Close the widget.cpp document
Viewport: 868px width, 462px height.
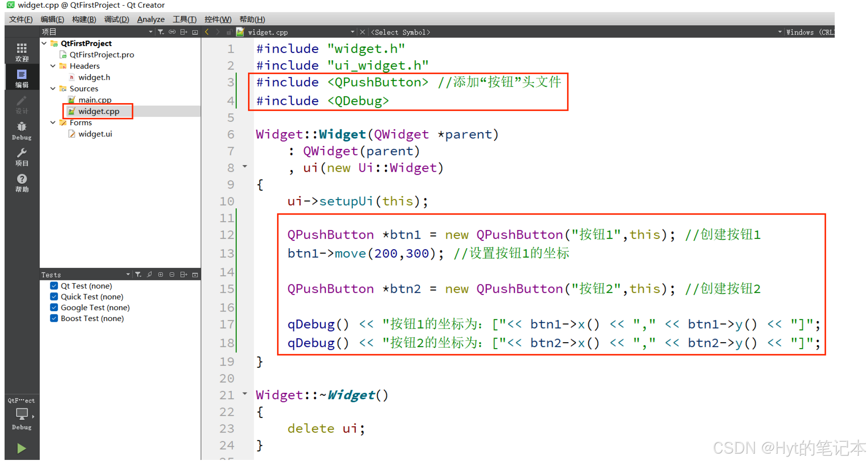pos(362,32)
